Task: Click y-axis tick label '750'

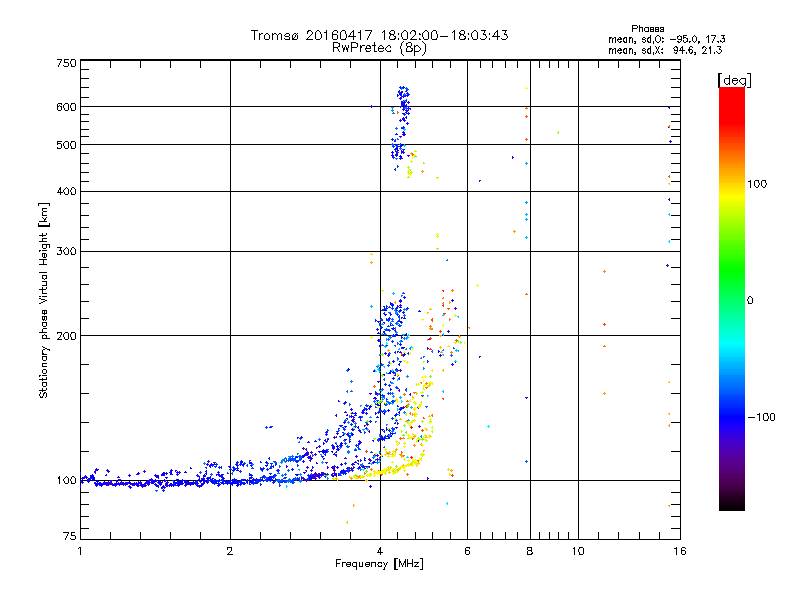Action: coord(66,63)
